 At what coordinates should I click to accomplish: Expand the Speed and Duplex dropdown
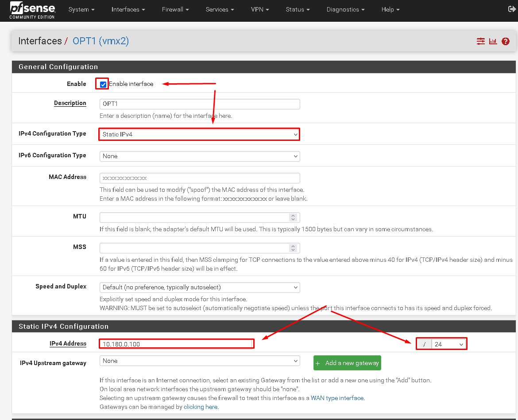(199, 287)
